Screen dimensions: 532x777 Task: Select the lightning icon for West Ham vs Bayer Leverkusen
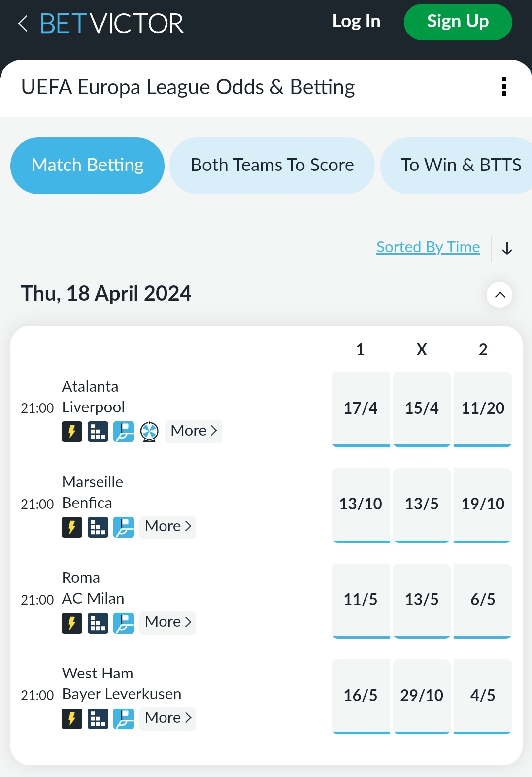click(72, 718)
